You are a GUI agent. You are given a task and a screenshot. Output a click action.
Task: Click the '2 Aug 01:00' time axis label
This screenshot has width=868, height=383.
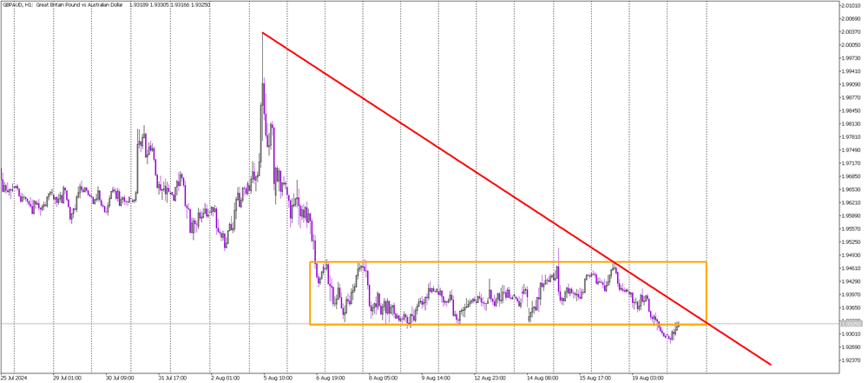(225, 379)
